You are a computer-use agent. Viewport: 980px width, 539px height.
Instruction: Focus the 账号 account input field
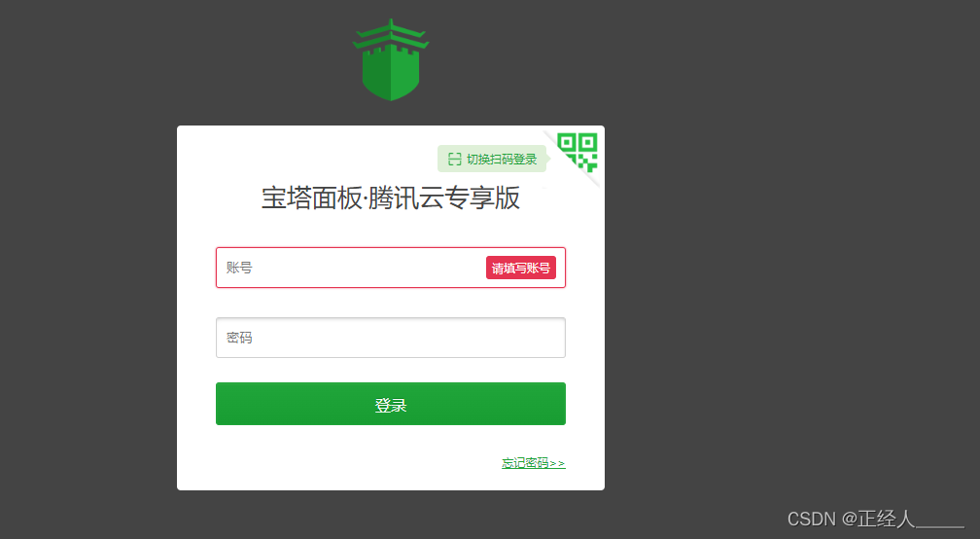point(391,268)
